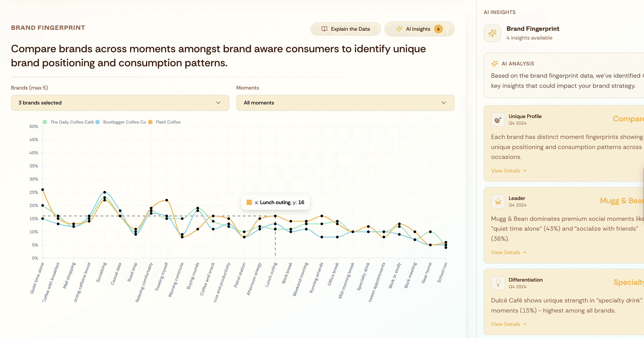Open the Brands selection dropdown

pos(120,103)
